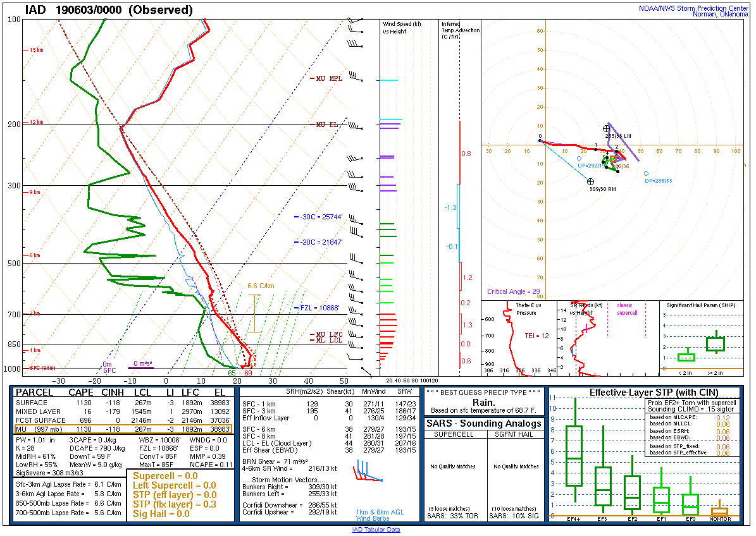Click the MMP = 0.39 value

point(208,456)
